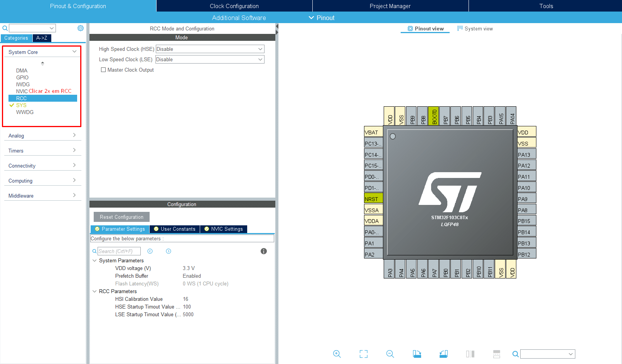Fit the chip pinout to the view
Image resolution: width=622 pixels, height=364 pixels.
coord(364,354)
